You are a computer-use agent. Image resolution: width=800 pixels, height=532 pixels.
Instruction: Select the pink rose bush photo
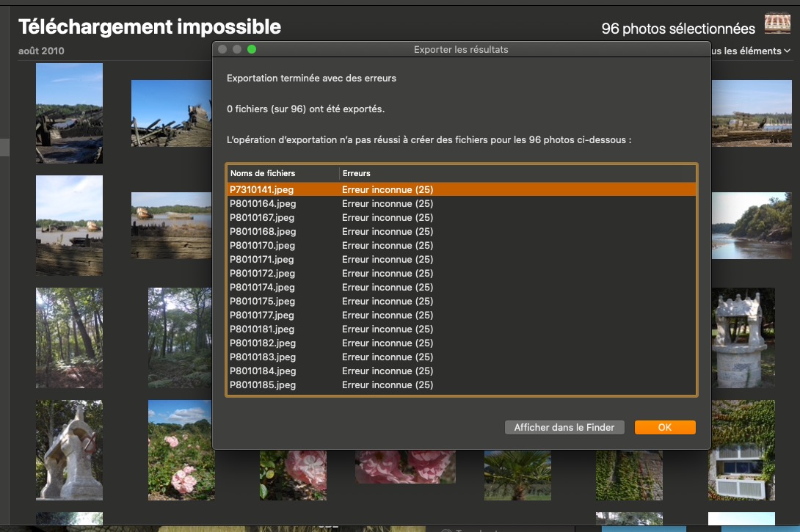click(x=181, y=450)
